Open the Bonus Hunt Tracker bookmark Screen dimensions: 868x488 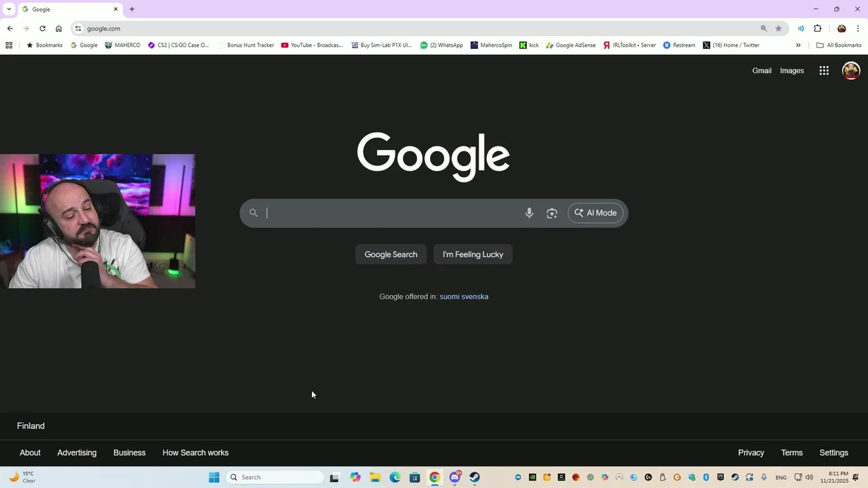click(x=245, y=45)
